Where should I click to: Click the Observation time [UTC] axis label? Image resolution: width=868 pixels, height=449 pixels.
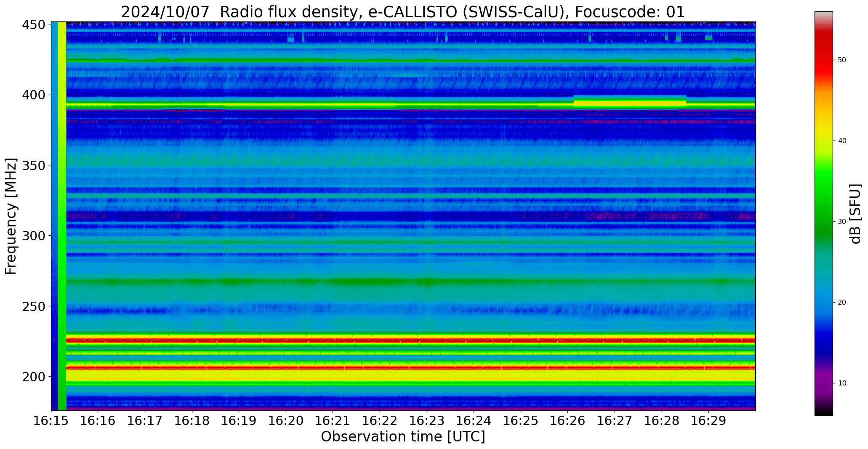[x=403, y=436]
